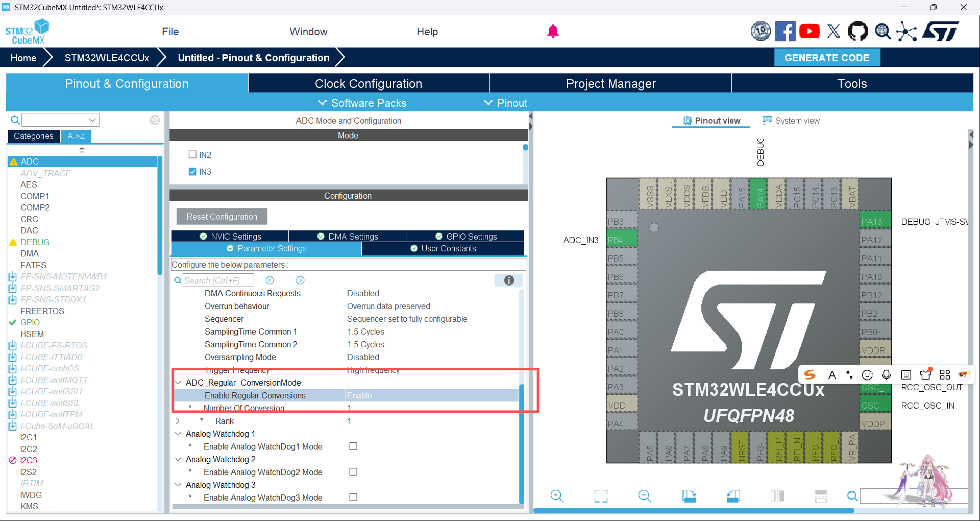Viewport: 980px width, 521px height.
Task: Select the Pinout view button
Action: (x=712, y=121)
